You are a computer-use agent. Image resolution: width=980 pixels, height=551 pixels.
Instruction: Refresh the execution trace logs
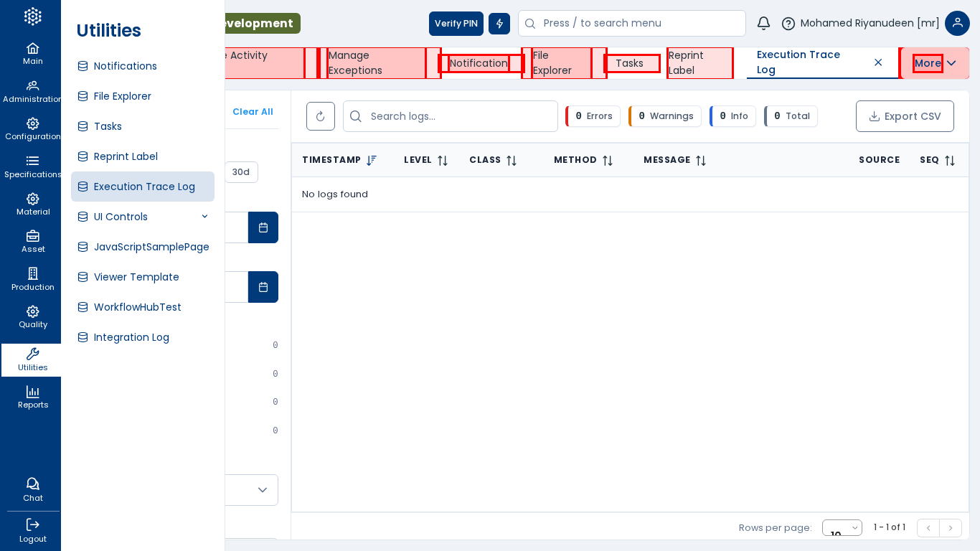[321, 116]
